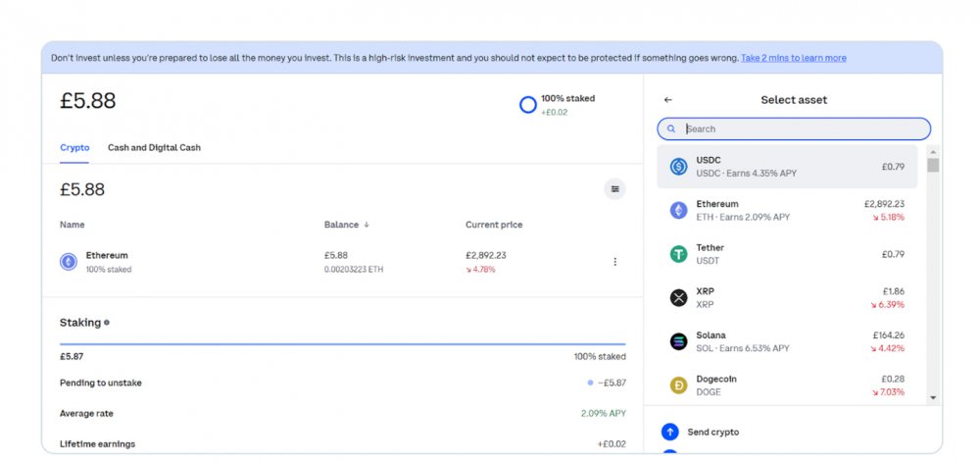
Task: Open Take 2 mins to learn more link
Action: pos(794,58)
